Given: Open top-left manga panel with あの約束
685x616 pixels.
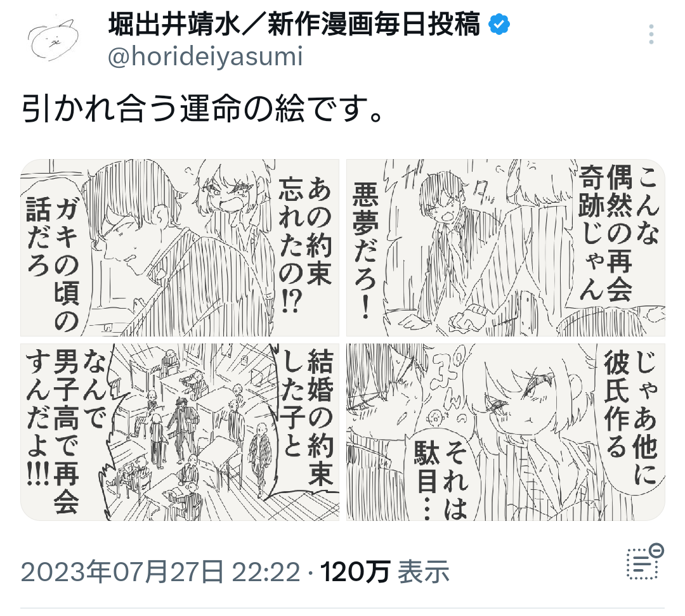Looking at the screenshot, I should pos(179,248).
